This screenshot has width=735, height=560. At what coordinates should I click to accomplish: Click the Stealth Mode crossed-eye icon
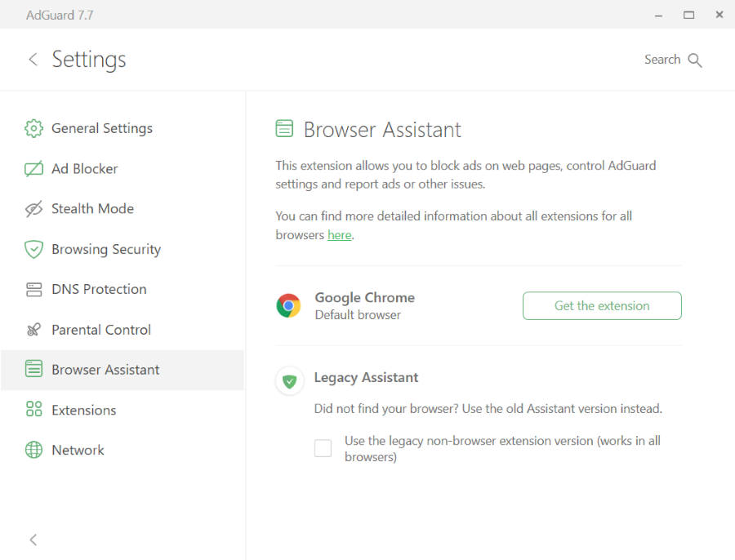coord(33,209)
